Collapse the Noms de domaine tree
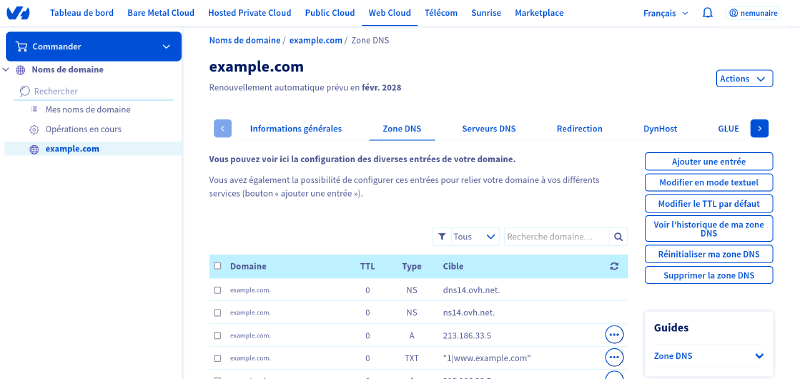Viewport: 800px width, 379px height. coord(6,69)
